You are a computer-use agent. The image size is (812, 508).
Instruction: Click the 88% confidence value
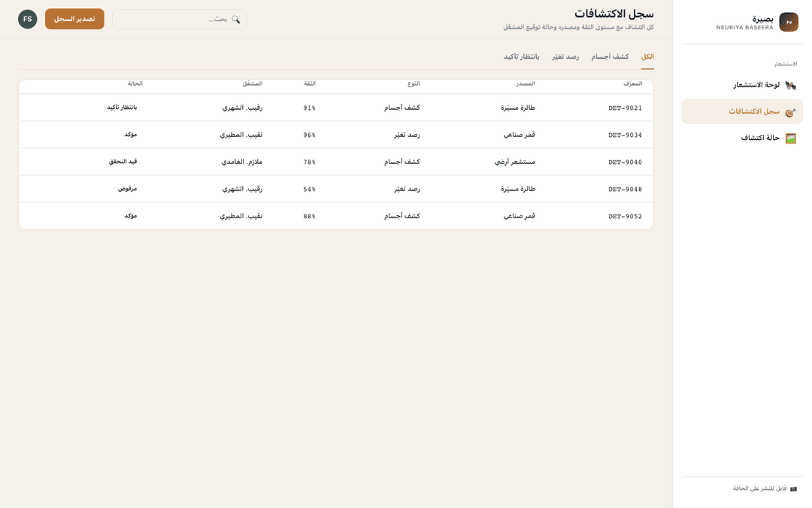tap(309, 216)
